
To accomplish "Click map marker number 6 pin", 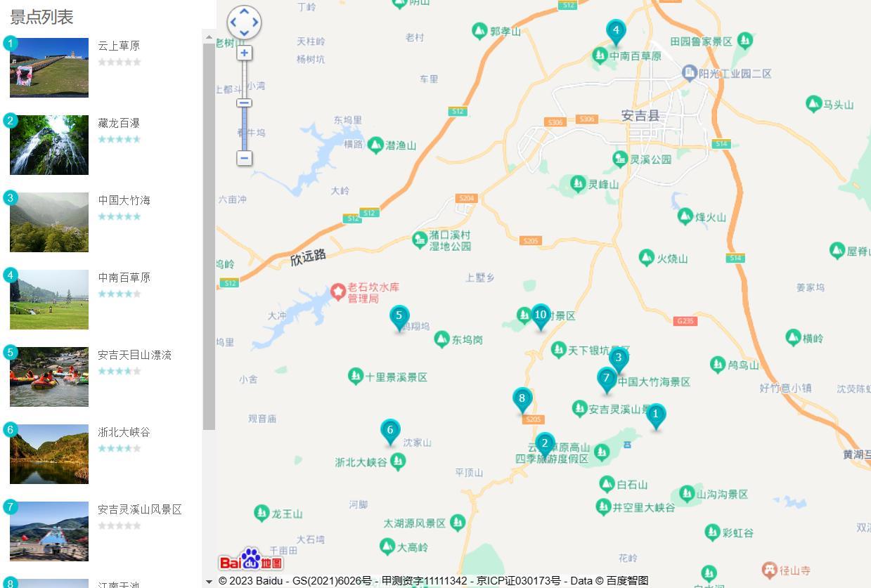I will (390, 431).
